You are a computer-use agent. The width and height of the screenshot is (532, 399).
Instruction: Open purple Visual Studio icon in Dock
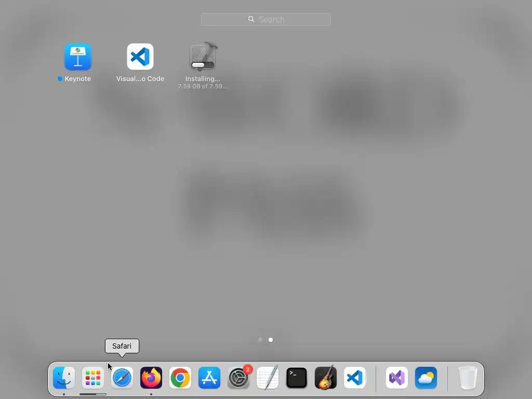tap(397, 378)
